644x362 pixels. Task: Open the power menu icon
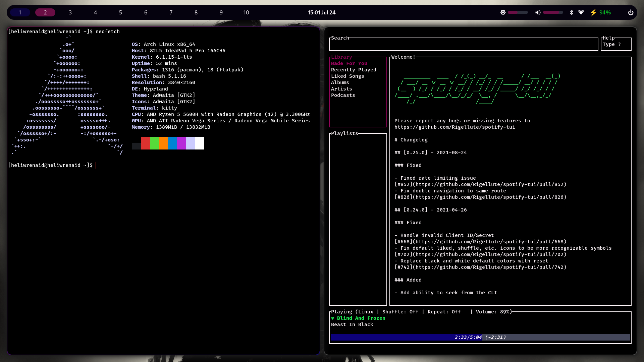tap(631, 12)
